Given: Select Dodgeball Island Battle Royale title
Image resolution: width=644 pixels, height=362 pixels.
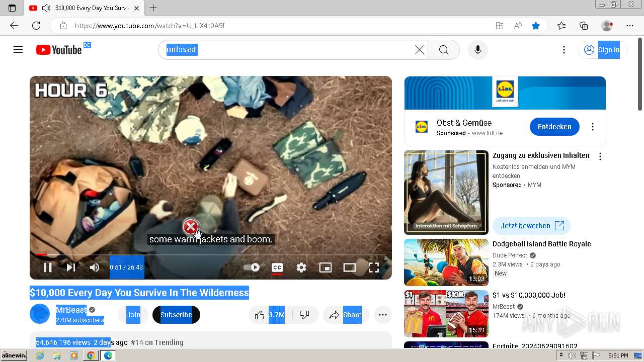Looking at the screenshot, I should pyautogui.click(x=541, y=244).
